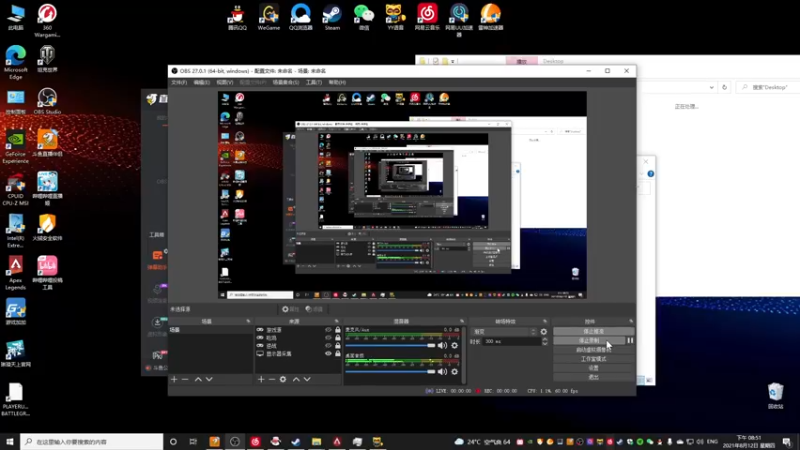Open NetEase Cloud Music desktop shortcut
The height and width of the screenshot is (450, 800).
coord(427,17)
